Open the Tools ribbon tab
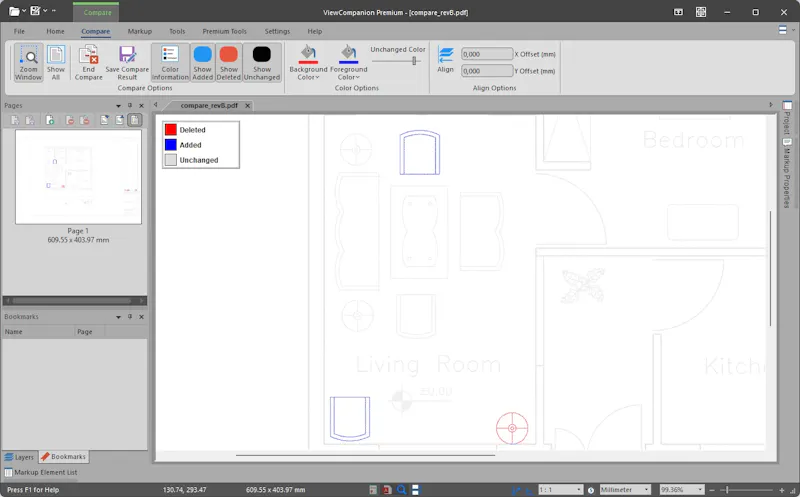This screenshot has width=800, height=497. coord(177,31)
